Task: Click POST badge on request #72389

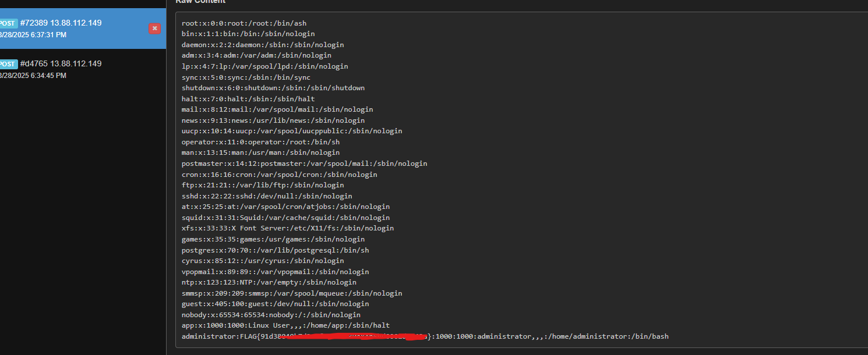Action: [x=8, y=23]
